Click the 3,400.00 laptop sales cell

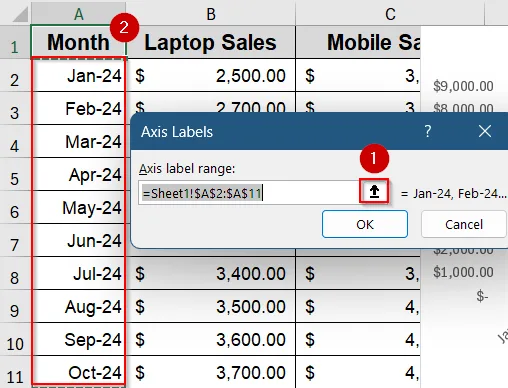point(211,273)
